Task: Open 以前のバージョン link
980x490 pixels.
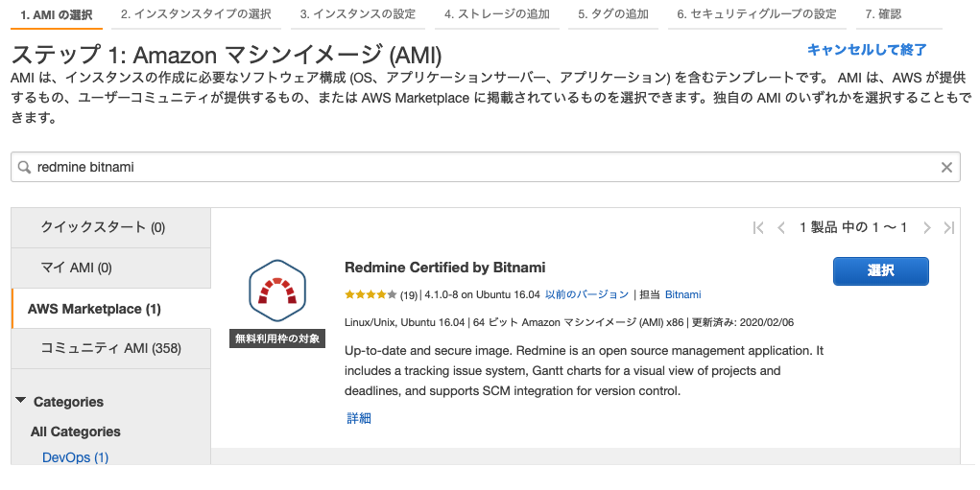Action: 586,294
